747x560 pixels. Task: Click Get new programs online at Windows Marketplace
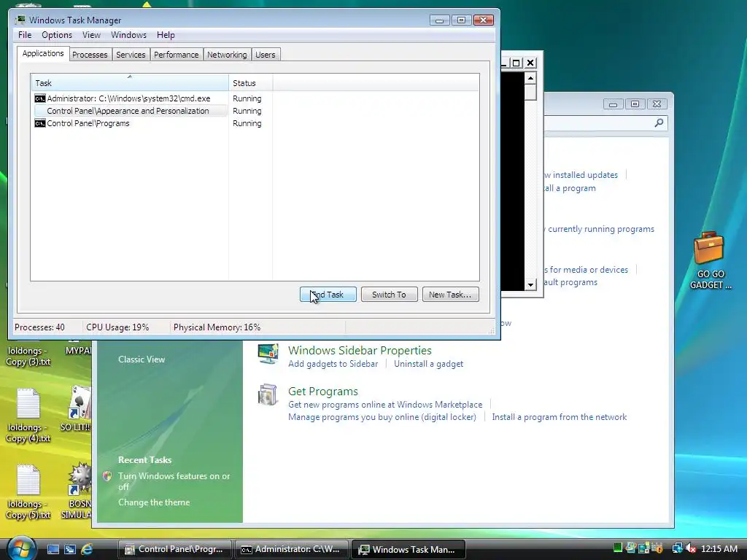click(385, 405)
